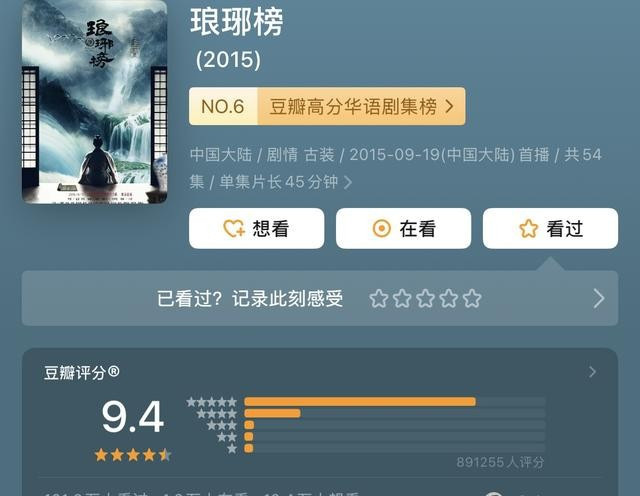Tap the five-star rating distribution bar
The width and height of the screenshot is (640, 496).
click(x=395, y=402)
